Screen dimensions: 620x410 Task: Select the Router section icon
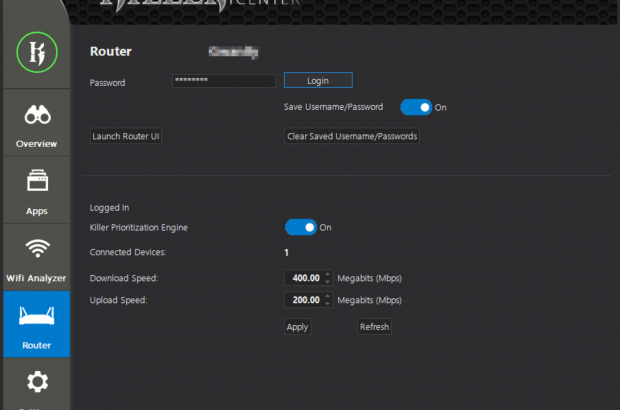[35, 323]
